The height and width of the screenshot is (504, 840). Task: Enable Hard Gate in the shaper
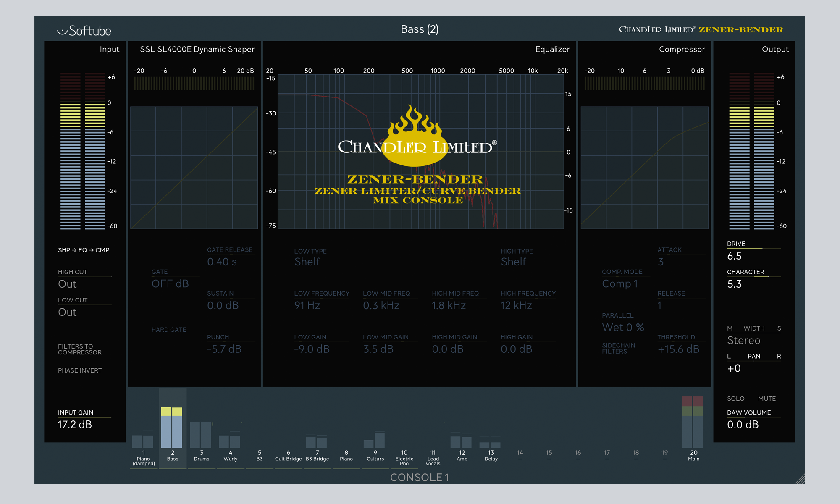tap(169, 330)
